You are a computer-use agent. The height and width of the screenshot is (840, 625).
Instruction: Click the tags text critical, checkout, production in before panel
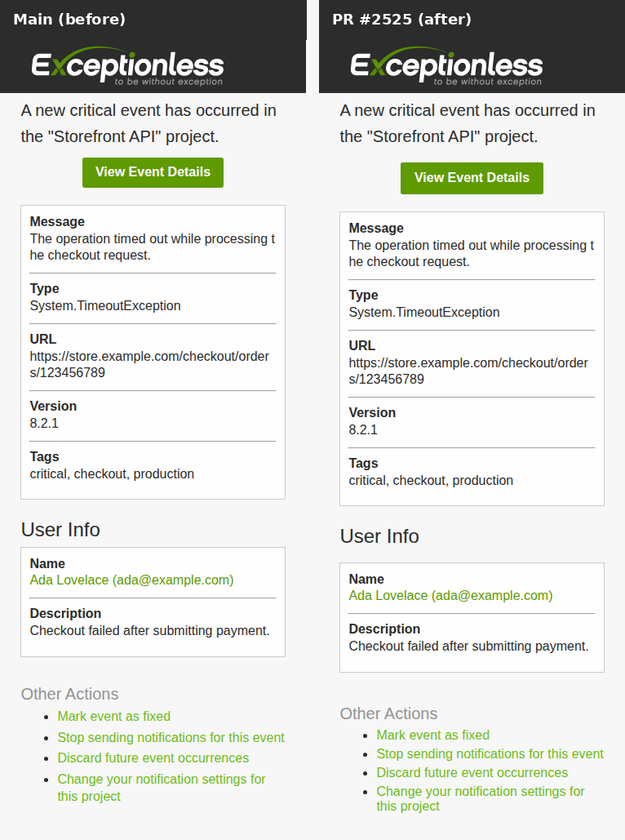point(112,474)
